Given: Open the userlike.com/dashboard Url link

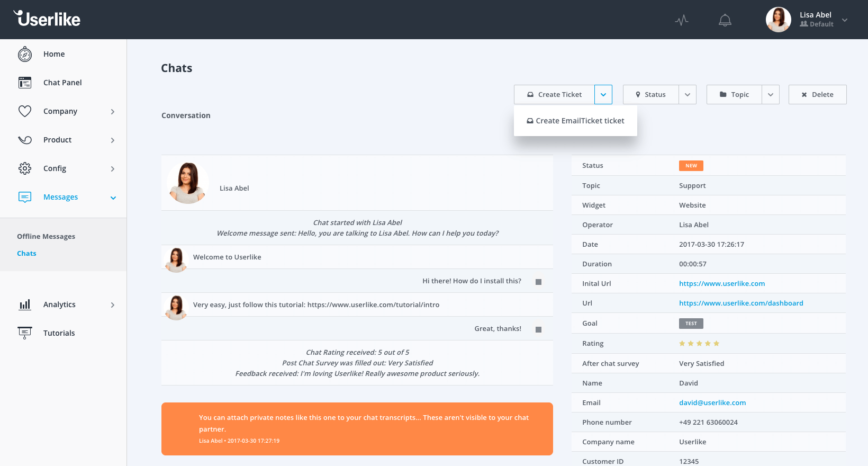Looking at the screenshot, I should pos(741,303).
